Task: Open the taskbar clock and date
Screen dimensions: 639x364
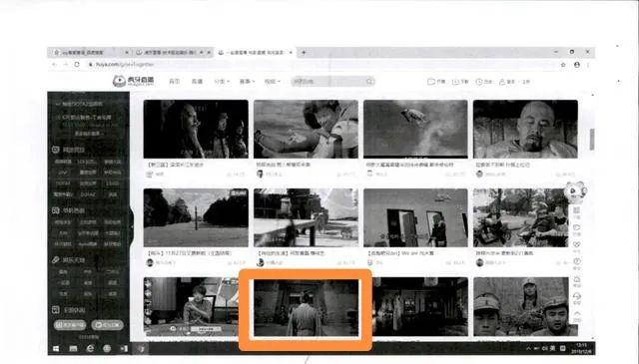Action: coord(581,348)
